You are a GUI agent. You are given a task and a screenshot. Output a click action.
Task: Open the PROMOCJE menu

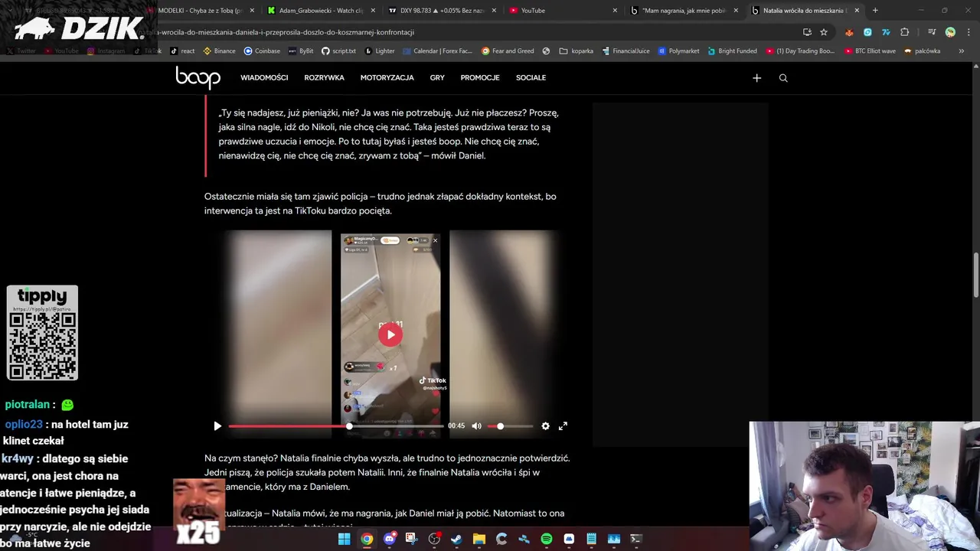(x=480, y=78)
